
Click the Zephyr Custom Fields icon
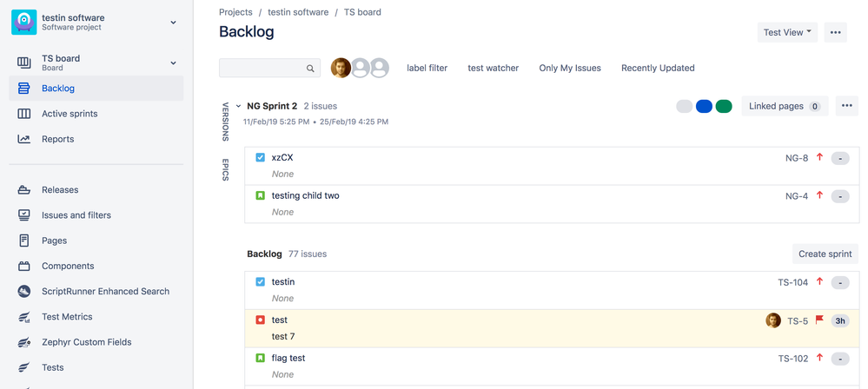point(23,342)
